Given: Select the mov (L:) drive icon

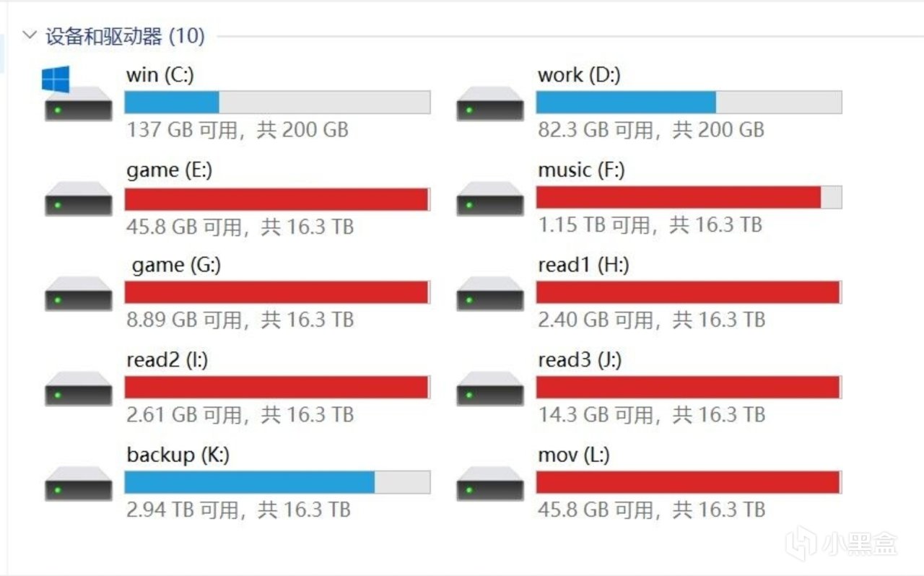Looking at the screenshot, I should coord(490,484).
